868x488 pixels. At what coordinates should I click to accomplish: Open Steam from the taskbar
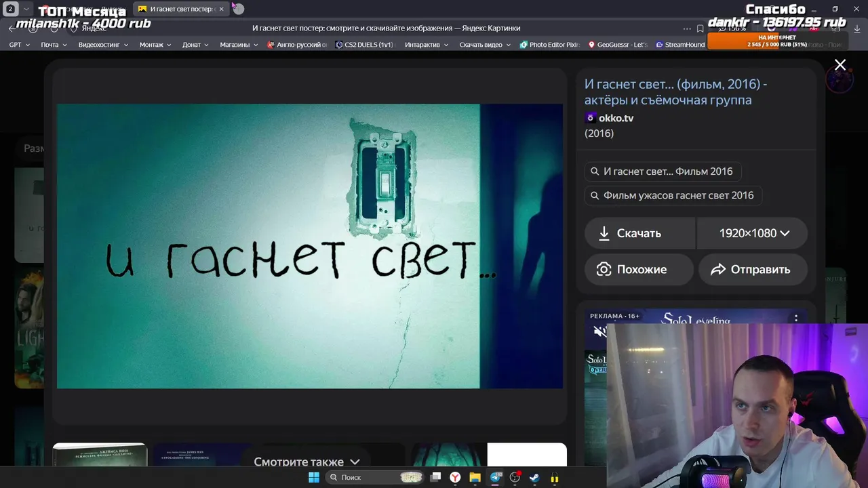coord(534,477)
